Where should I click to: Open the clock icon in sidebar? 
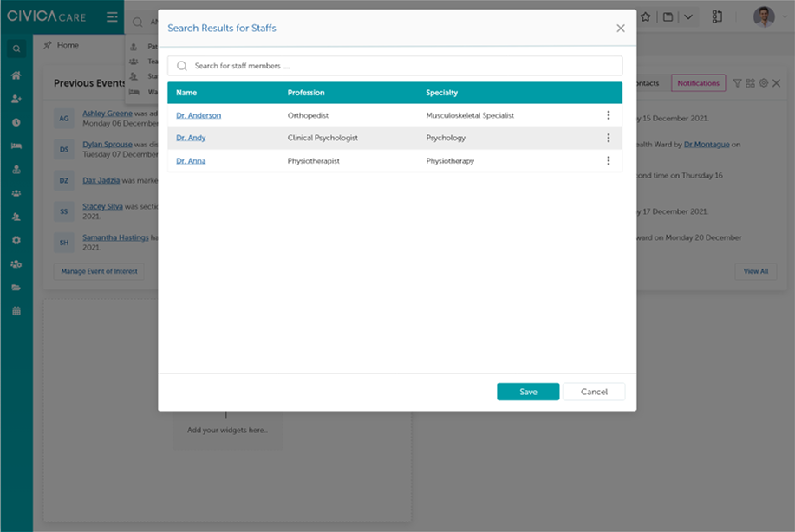pos(16,123)
